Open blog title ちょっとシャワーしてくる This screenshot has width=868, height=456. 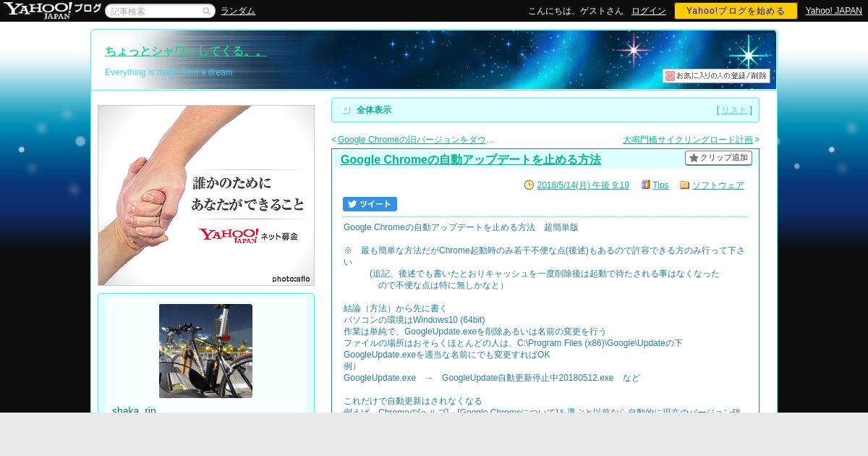click(x=186, y=51)
